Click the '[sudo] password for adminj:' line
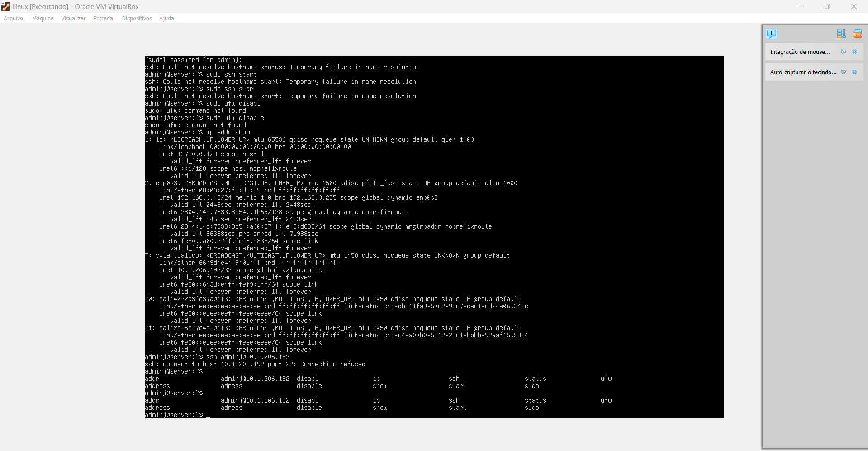Image resolution: width=868 pixels, height=451 pixels. [x=194, y=60]
